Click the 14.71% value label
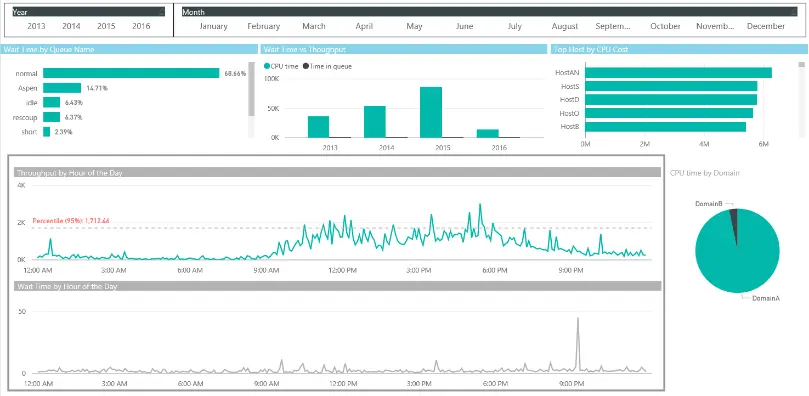This screenshot has height=396, width=809. (97, 88)
